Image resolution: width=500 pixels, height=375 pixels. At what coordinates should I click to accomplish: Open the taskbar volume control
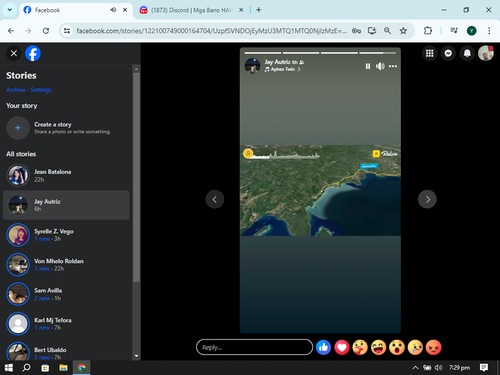[438, 368]
